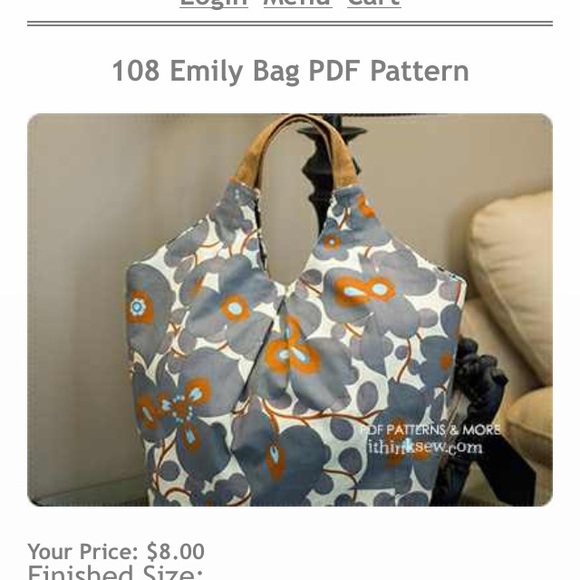Click the number 108 in the title
580x580 pixels.
[x=136, y=71]
